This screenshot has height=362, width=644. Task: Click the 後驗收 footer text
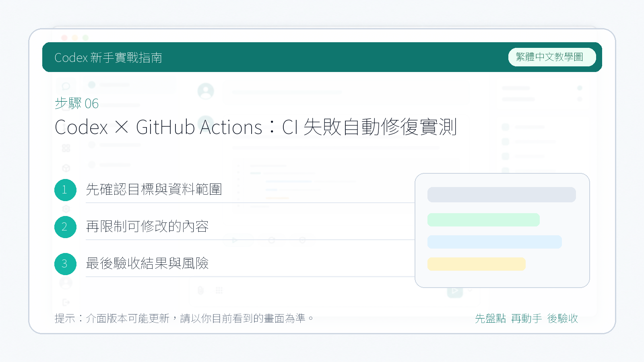(563, 319)
